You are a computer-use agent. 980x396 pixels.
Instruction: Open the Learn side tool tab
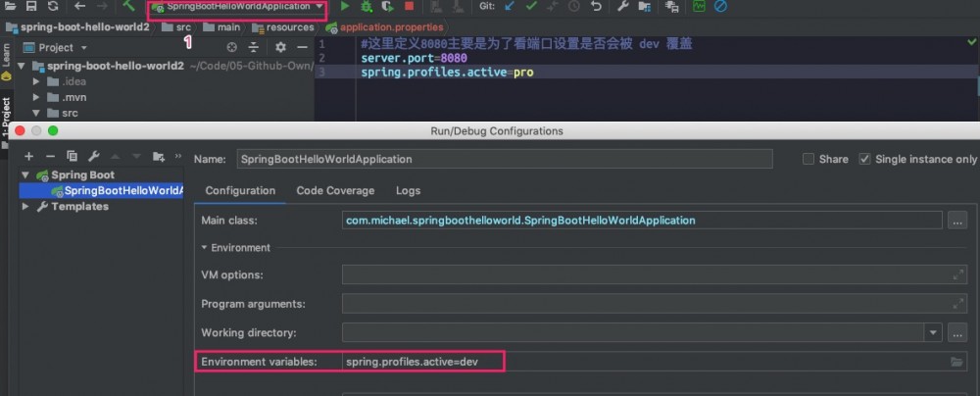[6, 62]
